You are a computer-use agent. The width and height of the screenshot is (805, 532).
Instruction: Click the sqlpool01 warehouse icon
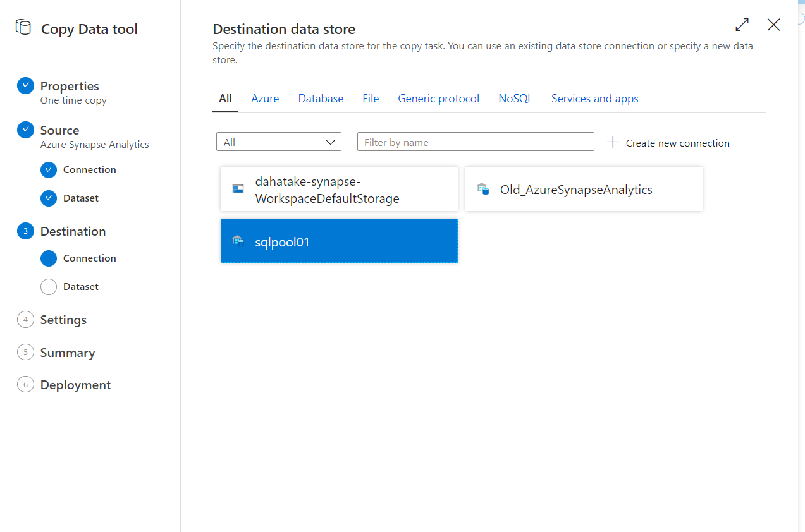[x=238, y=240]
